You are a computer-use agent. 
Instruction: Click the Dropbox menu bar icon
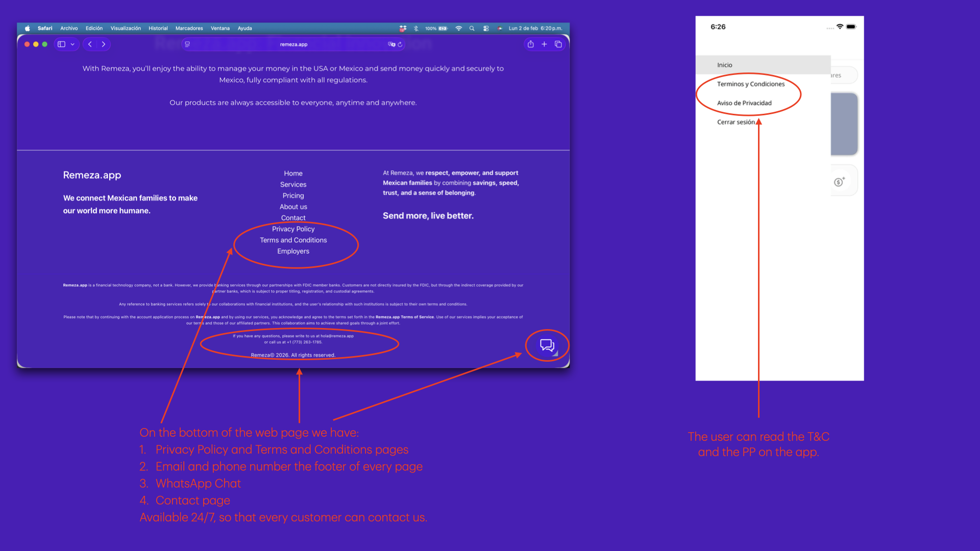[403, 29]
